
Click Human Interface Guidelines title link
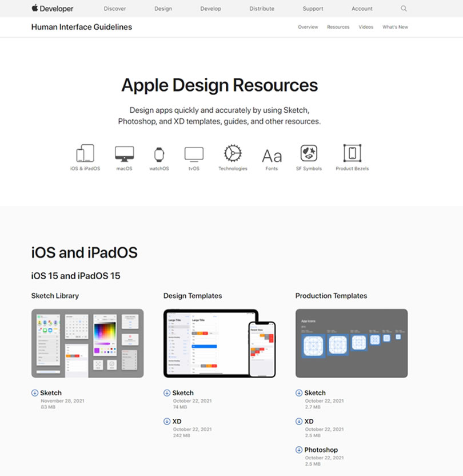click(x=82, y=27)
